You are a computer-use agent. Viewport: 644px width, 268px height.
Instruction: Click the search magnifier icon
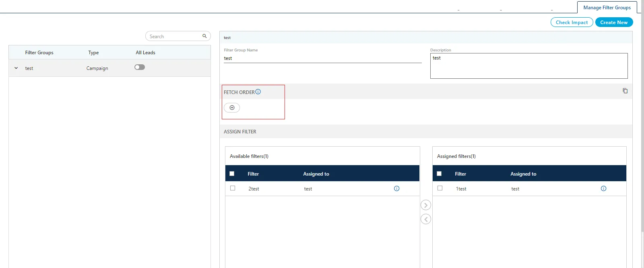(x=204, y=36)
